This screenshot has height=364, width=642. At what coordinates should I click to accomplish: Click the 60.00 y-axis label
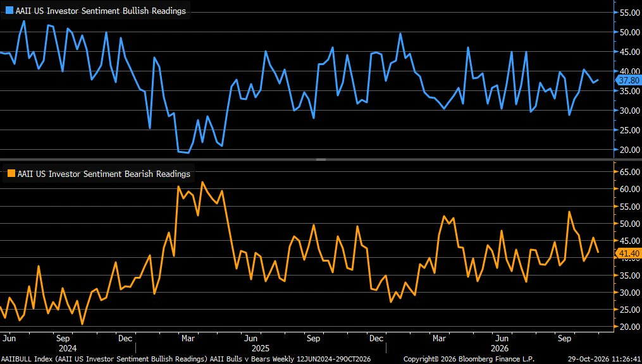pyautogui.click(x=630, y=189)
